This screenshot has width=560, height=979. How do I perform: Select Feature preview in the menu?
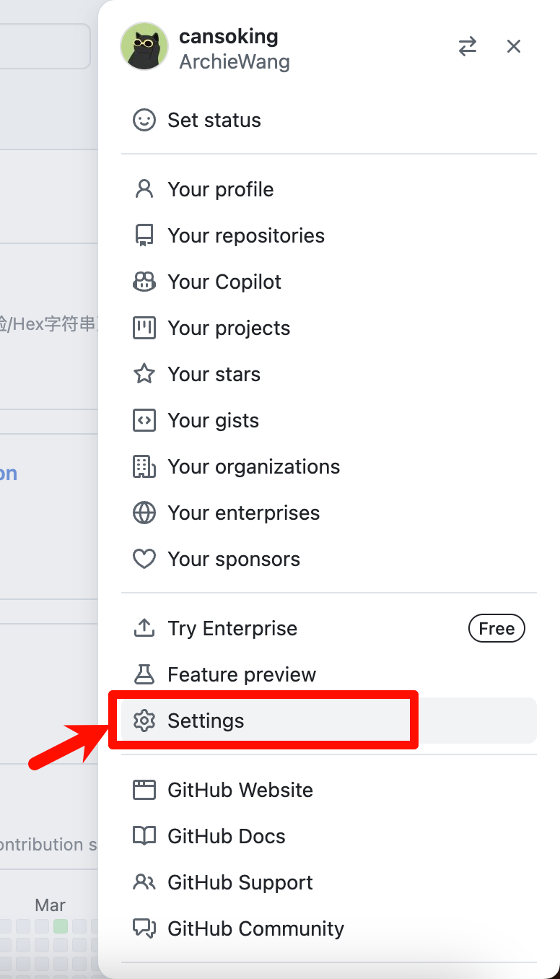242,674
